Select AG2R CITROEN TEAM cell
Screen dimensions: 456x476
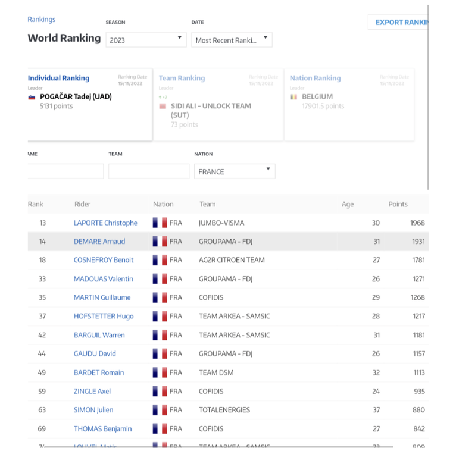pyautogui.click(x=232, y=260)
